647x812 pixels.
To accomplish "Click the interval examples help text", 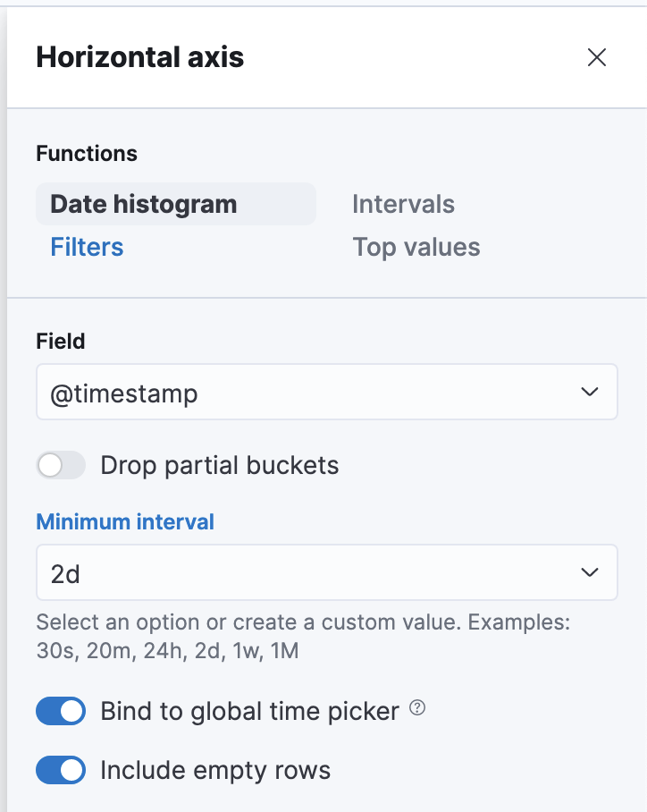I will pyautogui.click(x=302, y=636).
